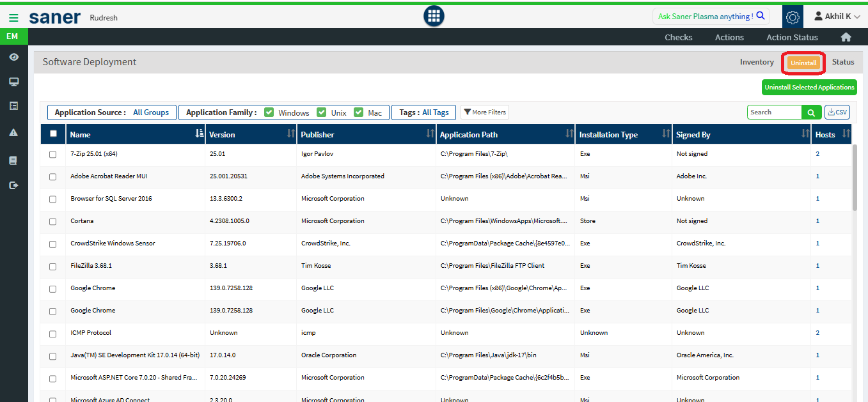This screenshot has height=402, width=868.
Task: Expand the More Filters dropdown
Action: 485,112
